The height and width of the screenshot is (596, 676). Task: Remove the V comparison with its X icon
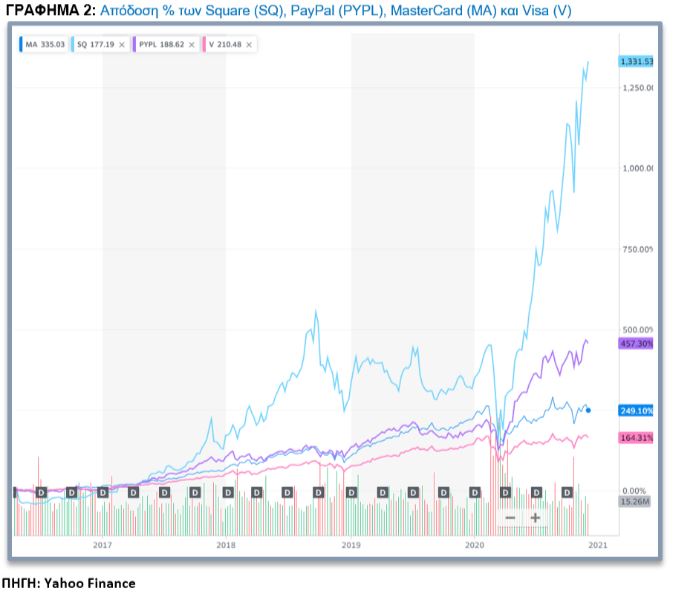click(x=249, y=44)
